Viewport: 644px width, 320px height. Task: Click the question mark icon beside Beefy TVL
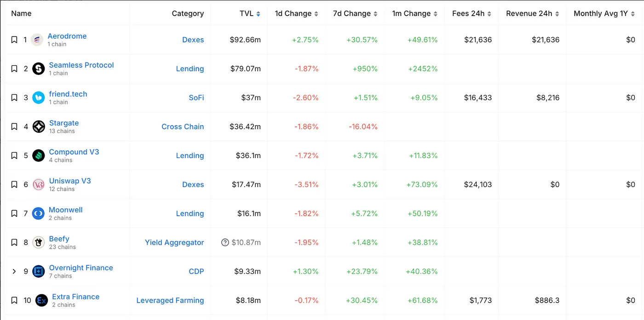point(225,243)
